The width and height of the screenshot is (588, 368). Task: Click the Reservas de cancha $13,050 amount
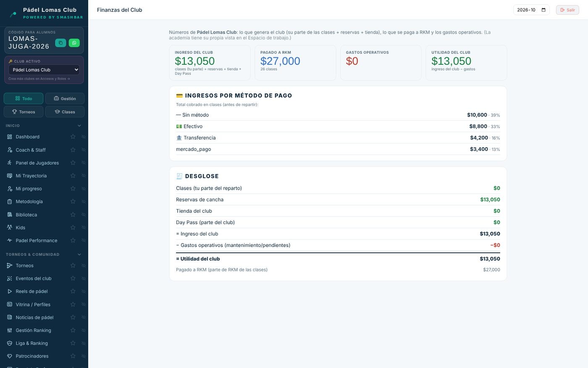pos(490,200)
